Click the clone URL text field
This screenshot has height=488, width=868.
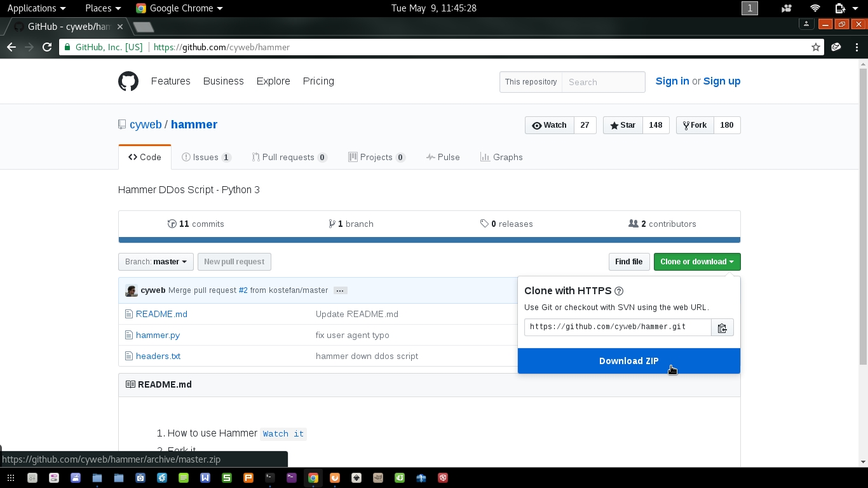618,327
